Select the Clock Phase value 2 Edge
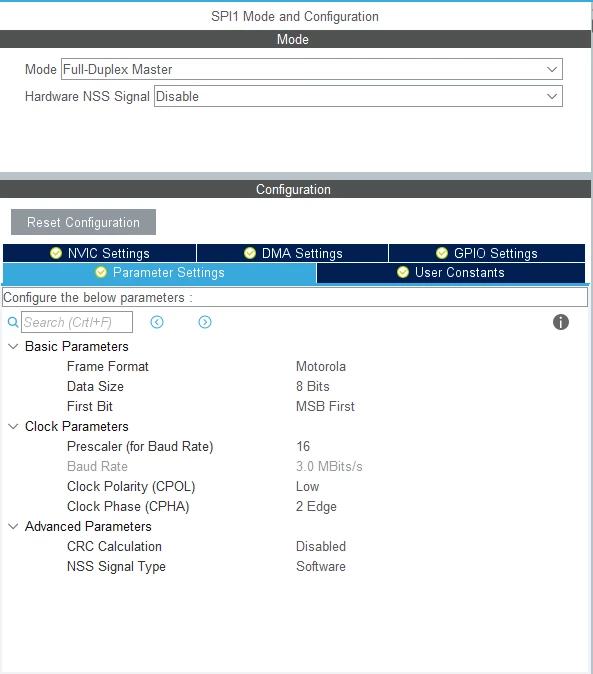This screenshot has width=593, height=674. pos(316,506)
